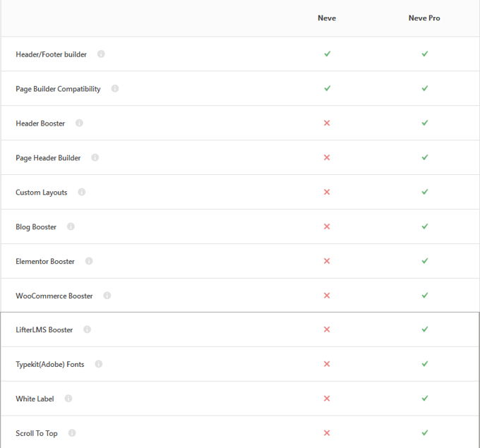Show info for Custom Layouts via icon
480x448 pixels.
82,192
